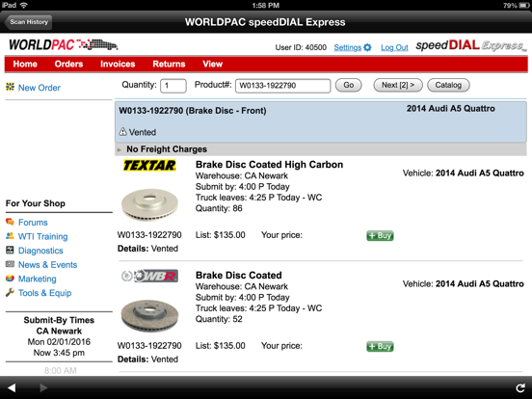Buy the WBR Brake Disc Coated
The image size is (532, 399).
380,346
